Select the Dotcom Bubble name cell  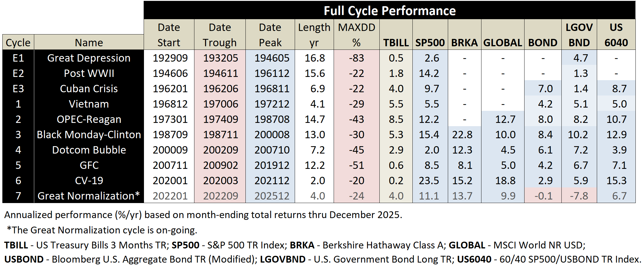[89, 150]
